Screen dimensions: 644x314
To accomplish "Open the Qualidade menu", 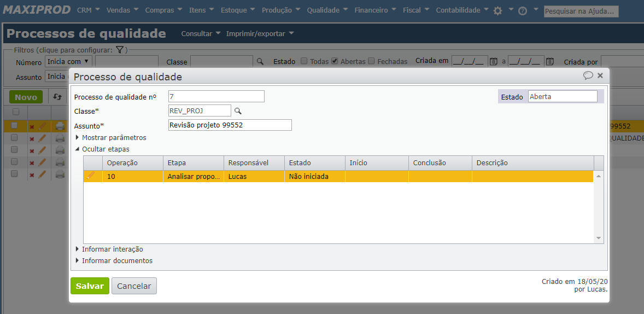I will (x=327, y=10).
